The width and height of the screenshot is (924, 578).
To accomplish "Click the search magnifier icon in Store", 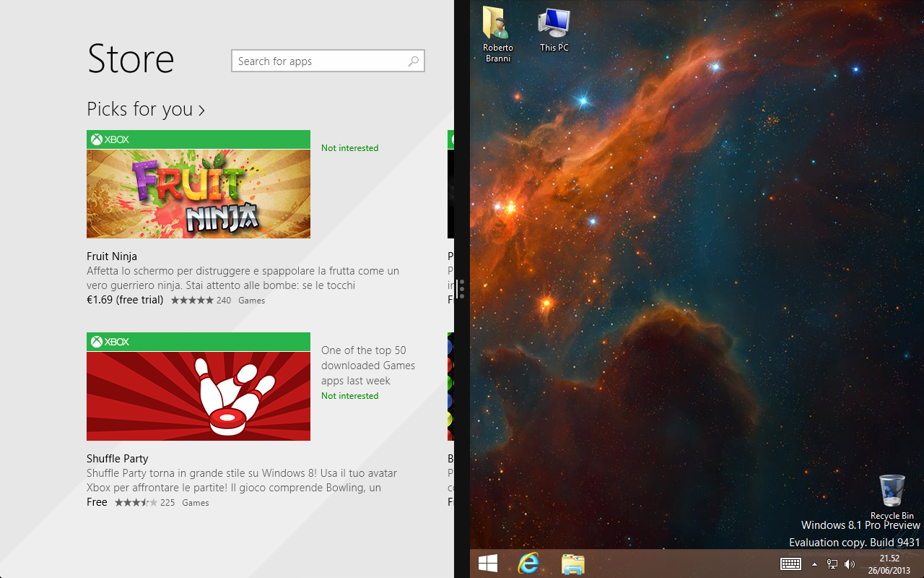I will (x=413, y=61).
